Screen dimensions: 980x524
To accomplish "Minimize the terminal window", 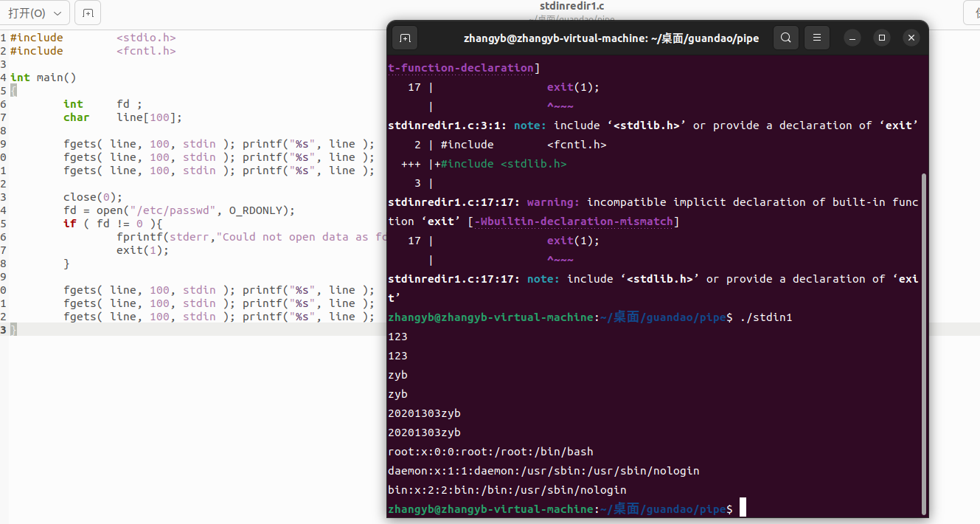I will click(852, 38).
